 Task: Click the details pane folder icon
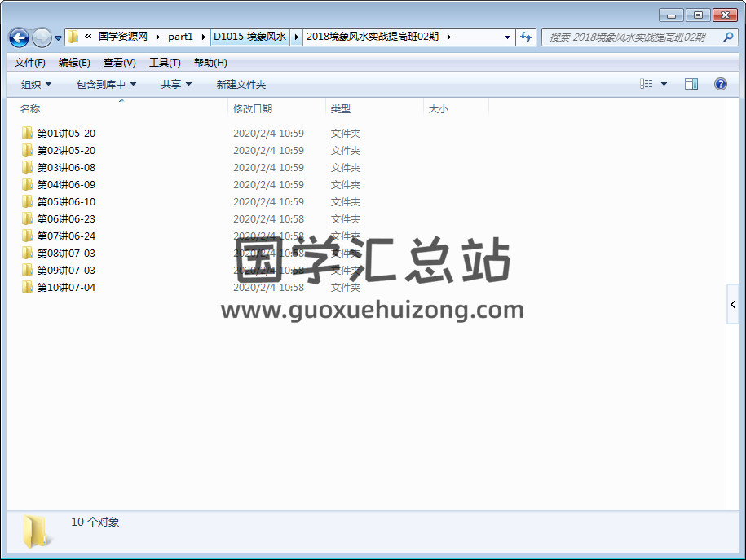pyautogui.click(x=36, y=531)
